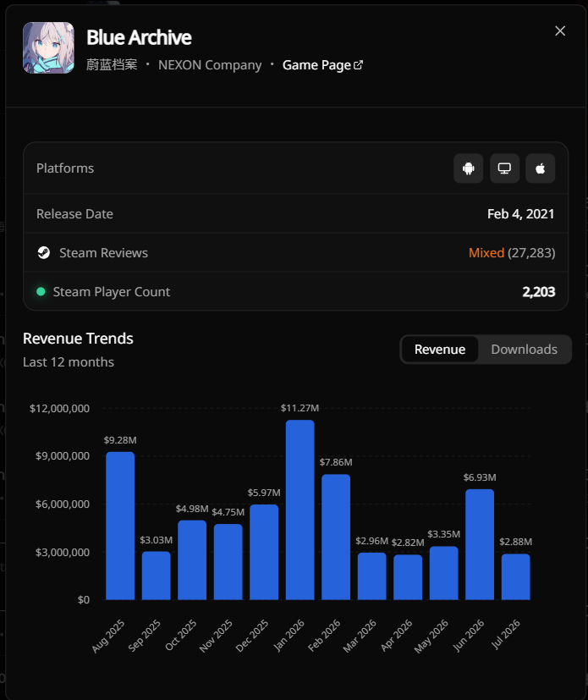Close the Blue Archive details panel
Screen dimensions: 588x700
click(x=560, y=30)
